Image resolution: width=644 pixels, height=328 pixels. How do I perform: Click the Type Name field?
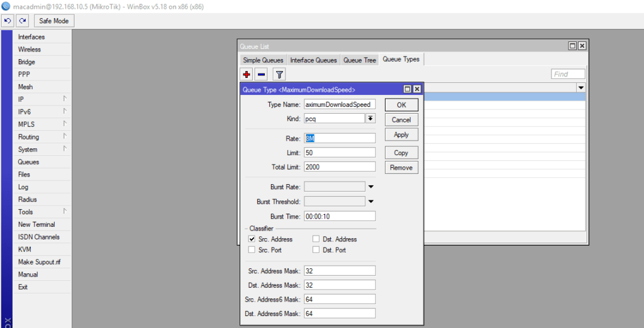(340, 105)
